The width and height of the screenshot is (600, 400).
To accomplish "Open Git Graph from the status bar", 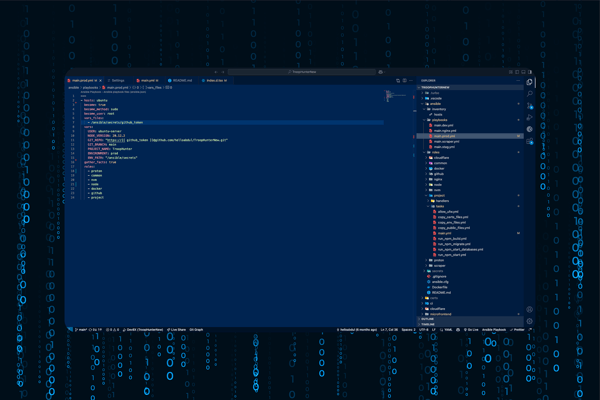I will pos(197,329).
